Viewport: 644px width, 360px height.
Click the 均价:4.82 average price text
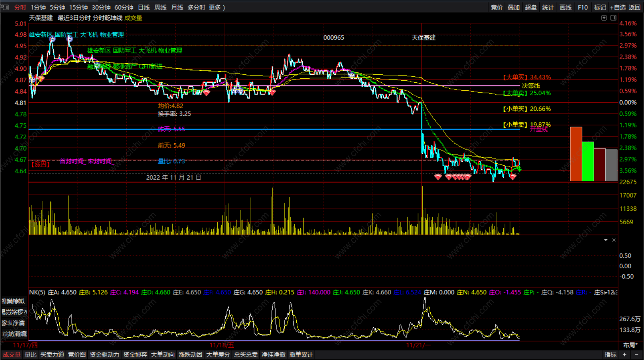171,106
